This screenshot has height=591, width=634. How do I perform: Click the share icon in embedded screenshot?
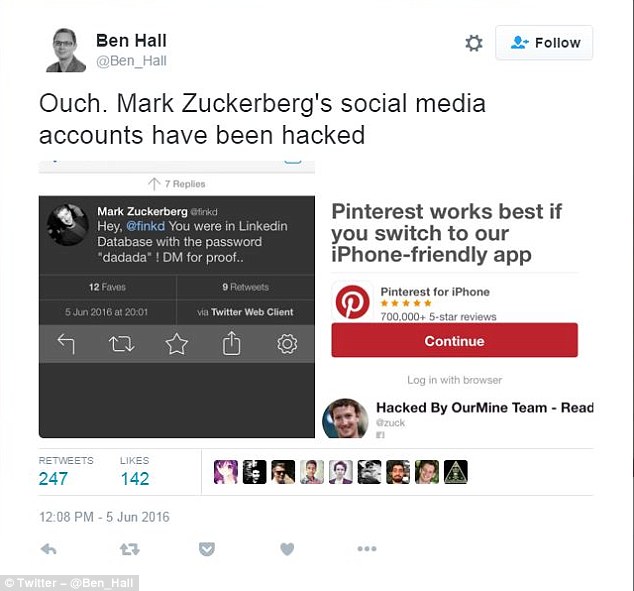231,344
